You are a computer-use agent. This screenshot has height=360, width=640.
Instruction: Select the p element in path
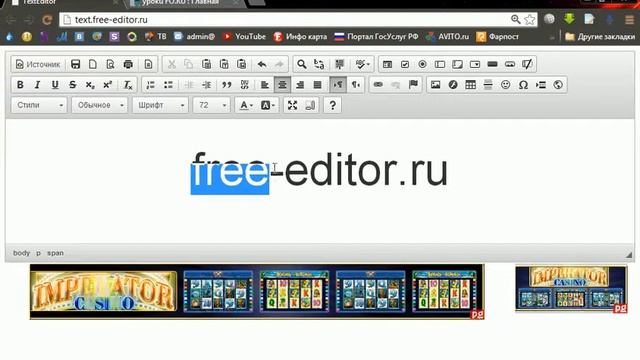point(38,253)
